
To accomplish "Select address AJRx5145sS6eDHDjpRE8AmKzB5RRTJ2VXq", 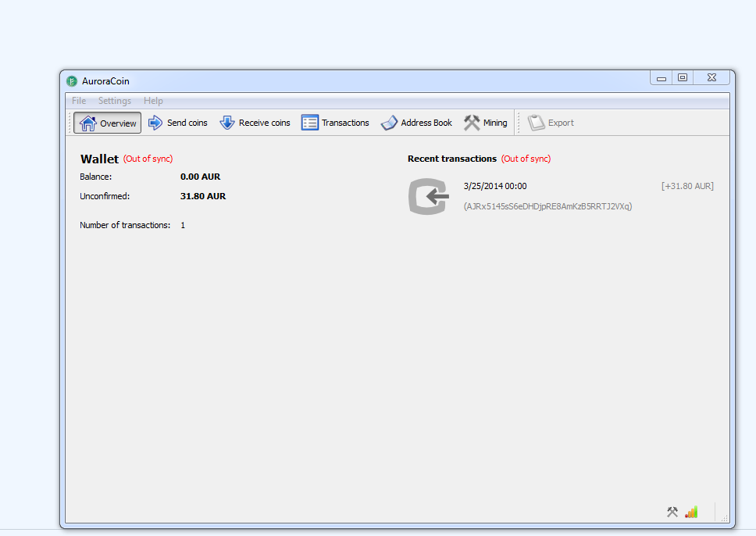I will coord(547,206).
